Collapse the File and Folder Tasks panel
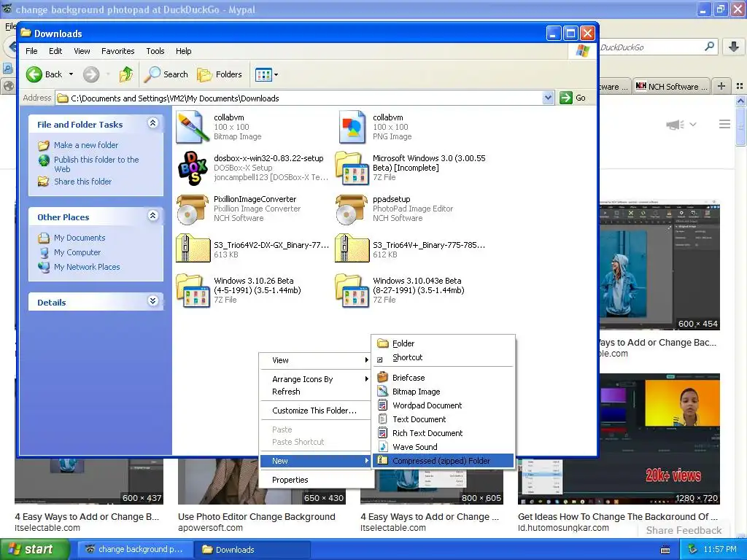Viewport: 747px width, 560px height. pyautogui.click(x=153, y=123)
